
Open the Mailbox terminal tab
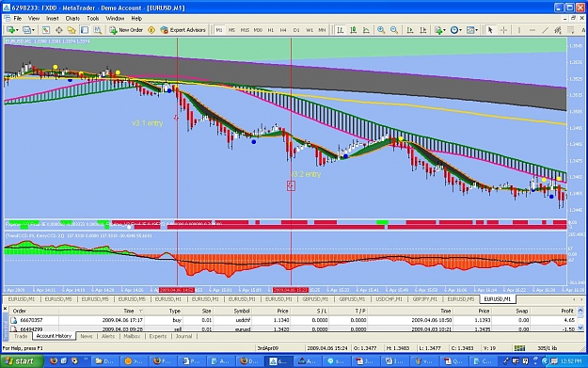(132, 336)
